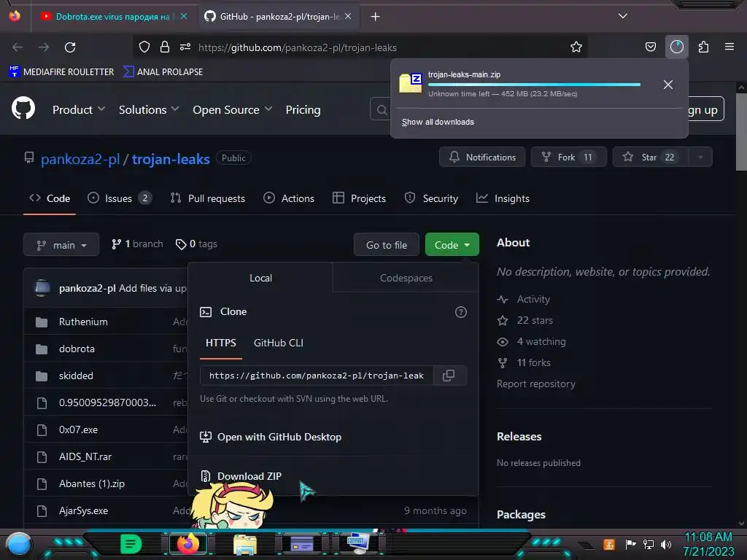This screenshot has height=560, width=747.
Task: Open the main branch selector dropdown
Action: coord(61,245)
